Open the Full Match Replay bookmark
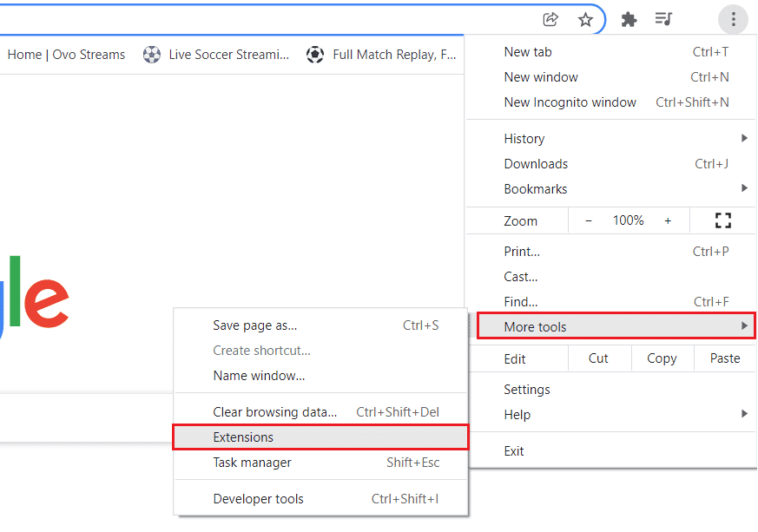The image size is (758, 532). 381,55
